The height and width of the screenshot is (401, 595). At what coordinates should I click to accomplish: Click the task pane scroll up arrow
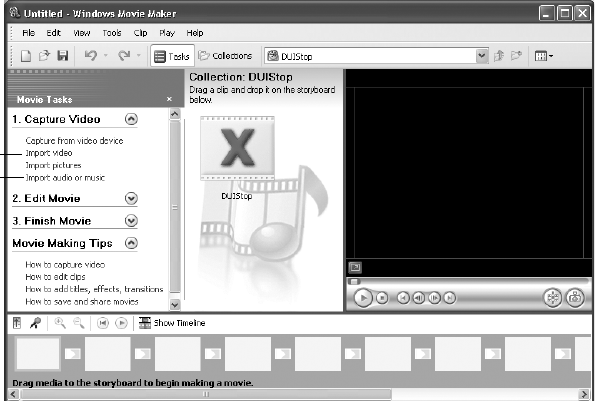click(x=175, y=114)
